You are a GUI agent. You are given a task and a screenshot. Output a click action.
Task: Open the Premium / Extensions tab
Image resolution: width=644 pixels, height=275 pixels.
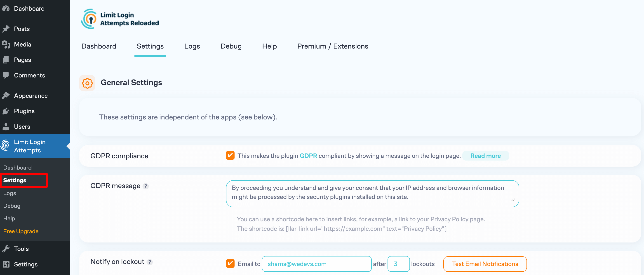[x=333, y=46]
